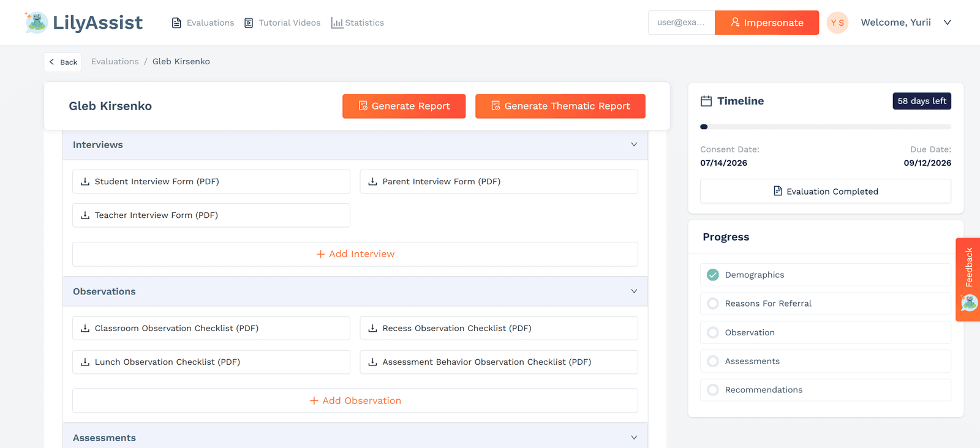Click download icon for Teacher Interview Form
980x448 pixels.
[x=85, y=215]
